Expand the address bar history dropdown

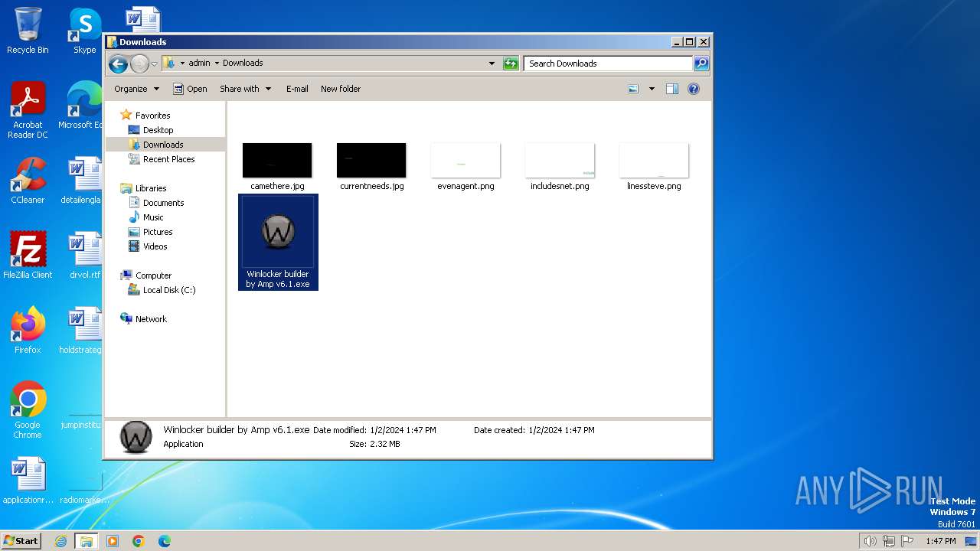click(492, 64)
